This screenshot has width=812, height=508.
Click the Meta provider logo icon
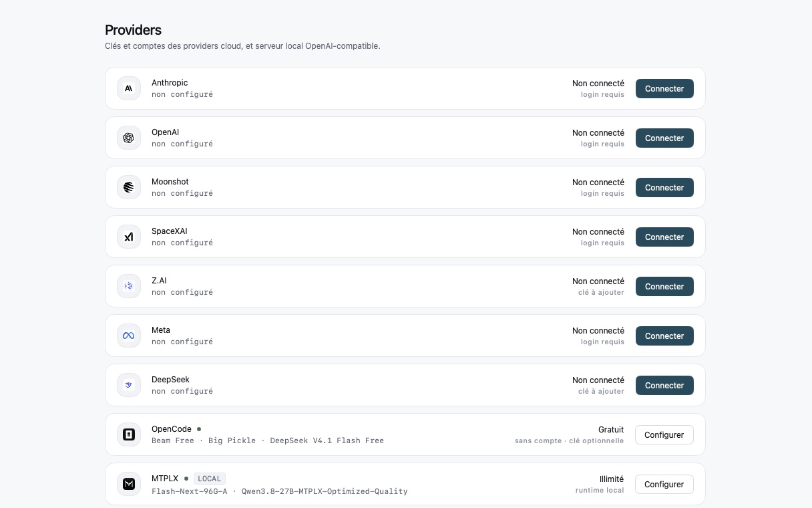tap(129, 336)
